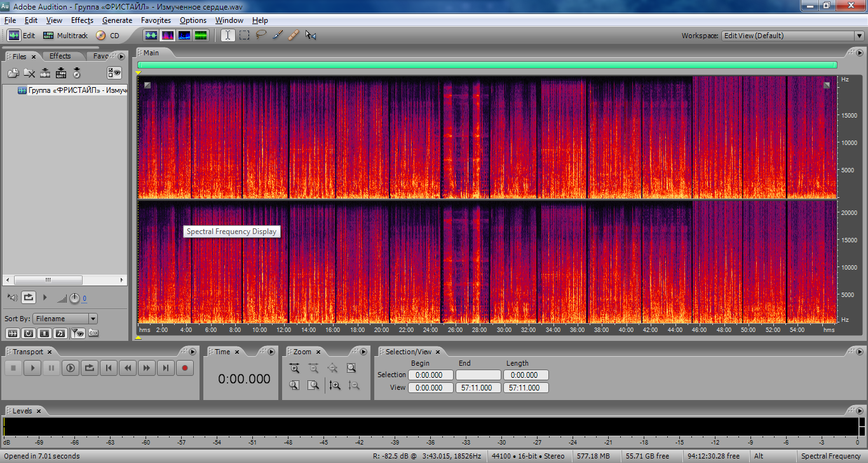Select the Scrub tool with speaker

tap(311, 36)
